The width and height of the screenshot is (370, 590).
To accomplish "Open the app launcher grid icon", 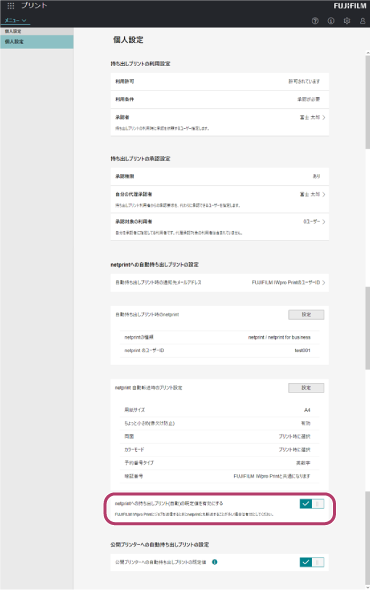I will click(11, 6).
